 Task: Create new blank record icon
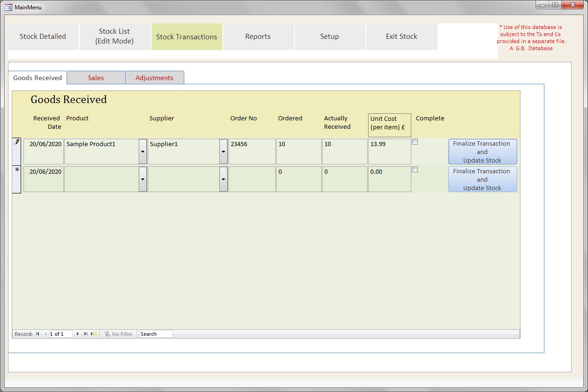(94, 334)
